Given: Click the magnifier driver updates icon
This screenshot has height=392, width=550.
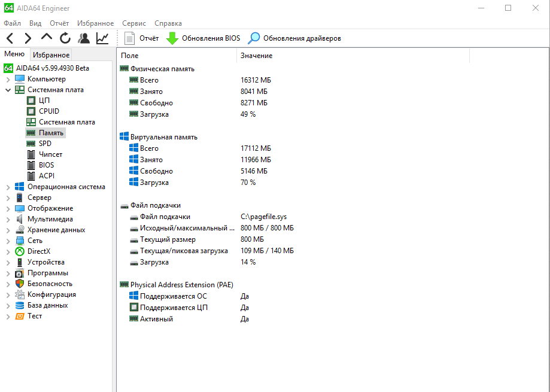Looking at the screenshot, I should click(254, 38).
